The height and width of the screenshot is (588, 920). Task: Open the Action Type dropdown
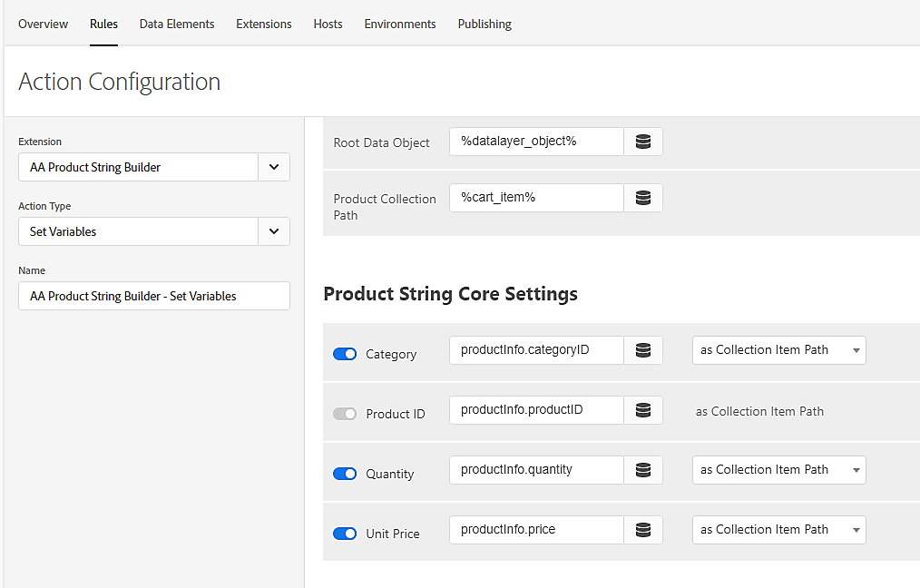coord(274,231)
